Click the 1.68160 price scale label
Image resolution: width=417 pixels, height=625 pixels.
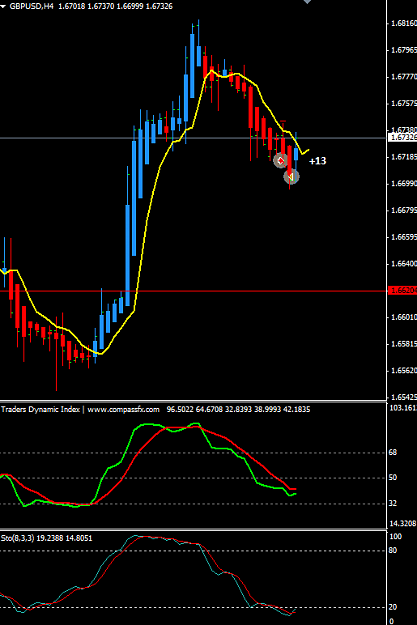click(x=404, y=24)
